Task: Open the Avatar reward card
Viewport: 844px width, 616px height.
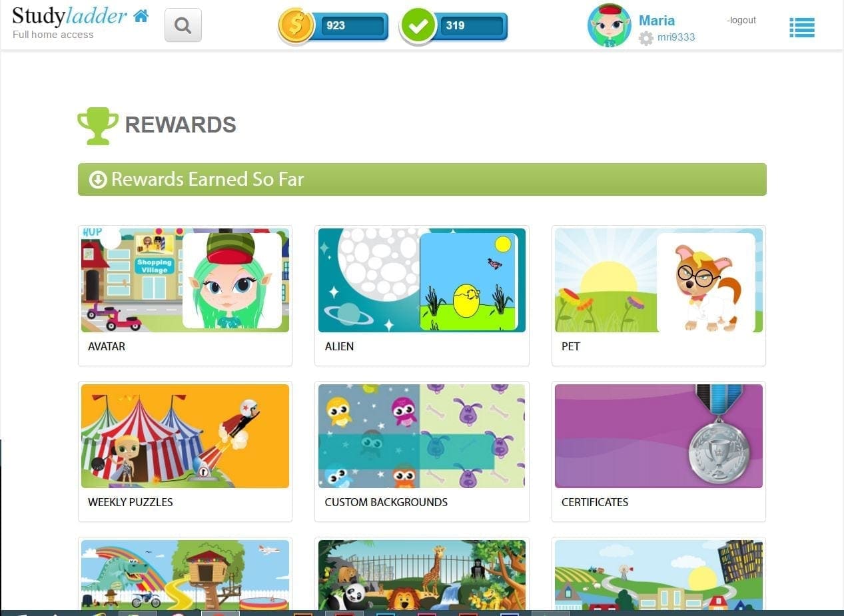Action: coord(185,296)
